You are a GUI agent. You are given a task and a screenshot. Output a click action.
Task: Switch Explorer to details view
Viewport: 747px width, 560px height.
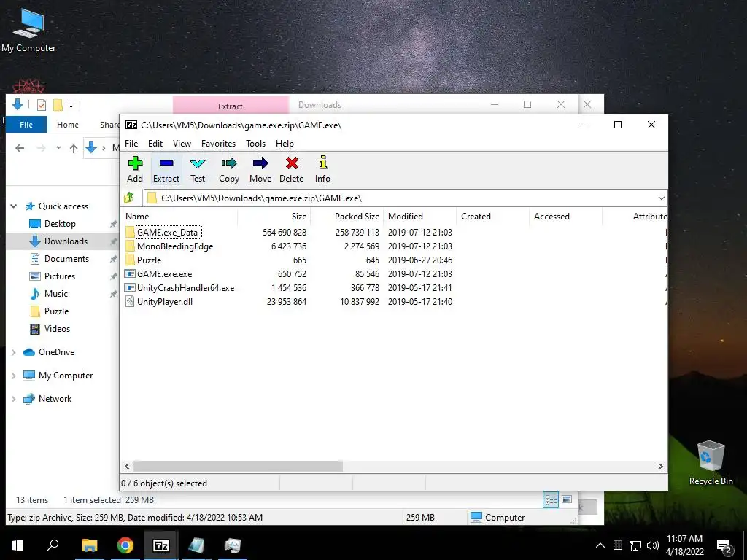[551, 499]
